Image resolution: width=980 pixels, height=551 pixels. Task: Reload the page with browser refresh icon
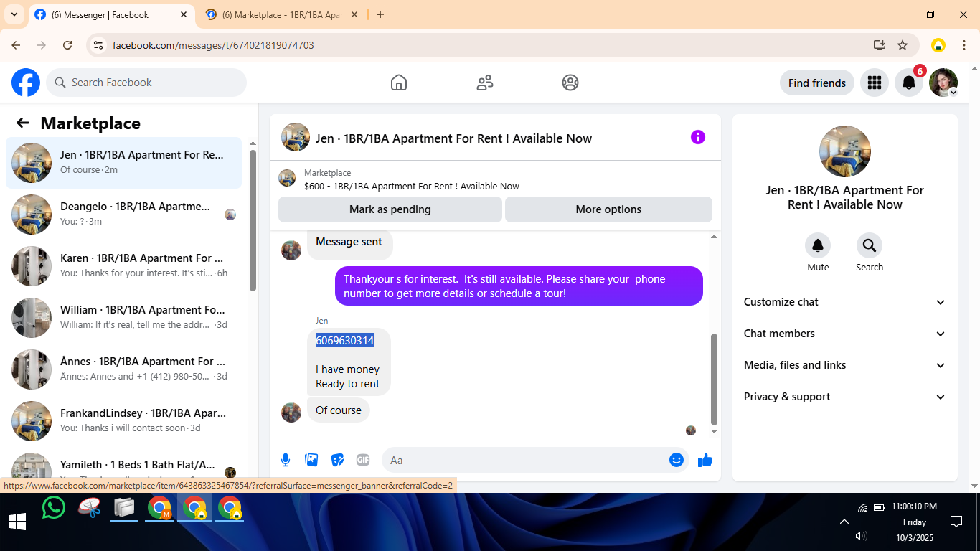[67, 45]
